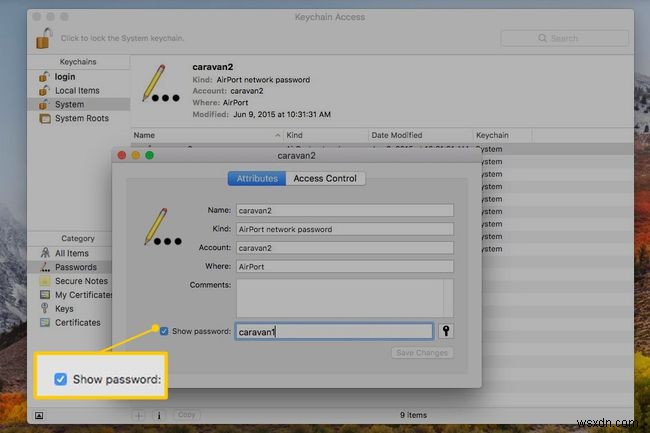Click the System Roots folder icon
Screen dimensions: 650x433
pyautogui.click(x=44, y=119)
